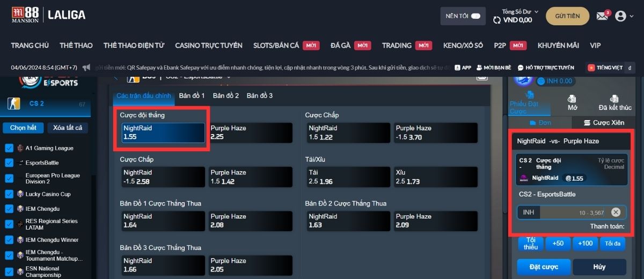
Task: Click the Tối thiểu minimum stake button
Action: tap(531, 244)
